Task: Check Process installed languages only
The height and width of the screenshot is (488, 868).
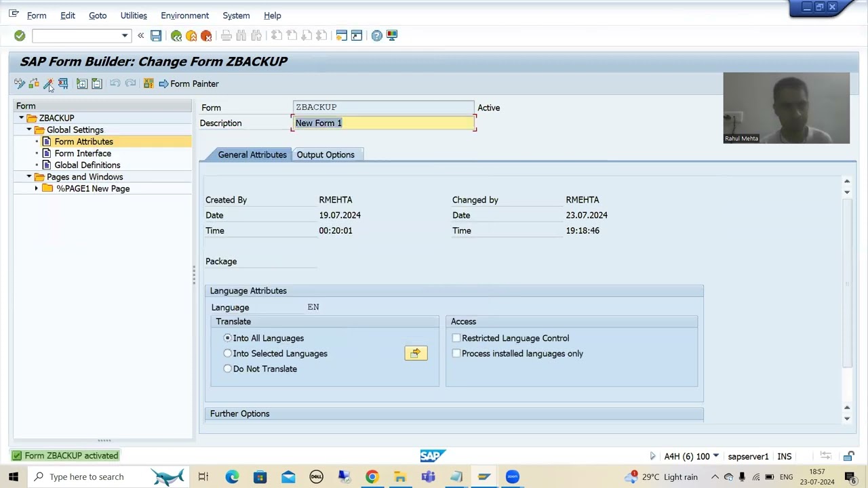Action: coord(456,354)
